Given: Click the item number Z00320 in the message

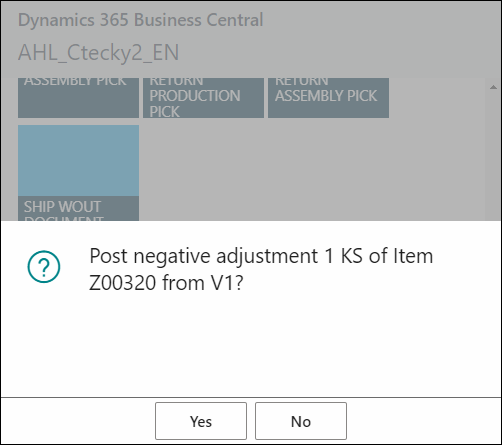Looking at the screenshot, I should coord(123,283).
